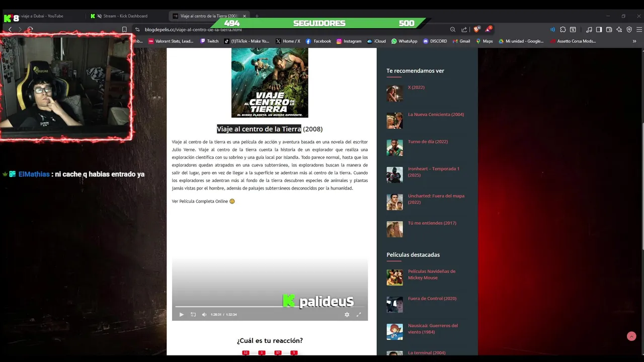Seek on the video progress bar

270,306
